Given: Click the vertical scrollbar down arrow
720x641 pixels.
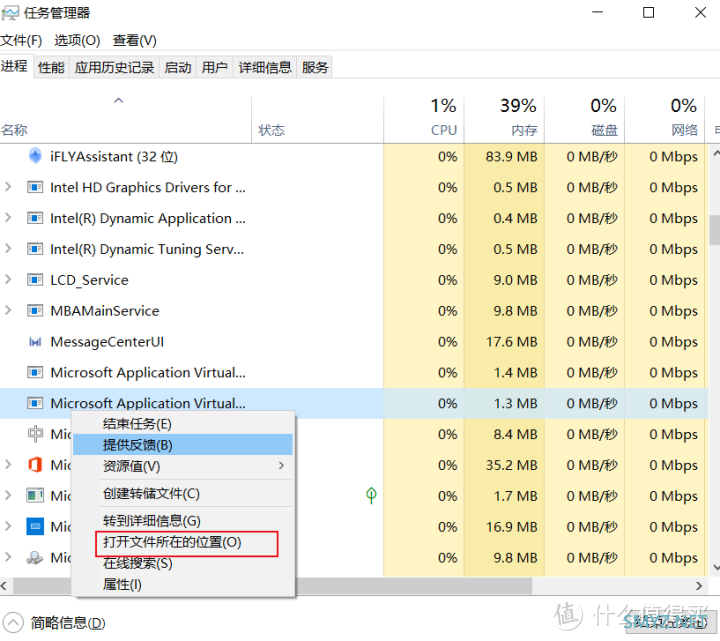Looking at the screenshot, I should tap(715, 568).
